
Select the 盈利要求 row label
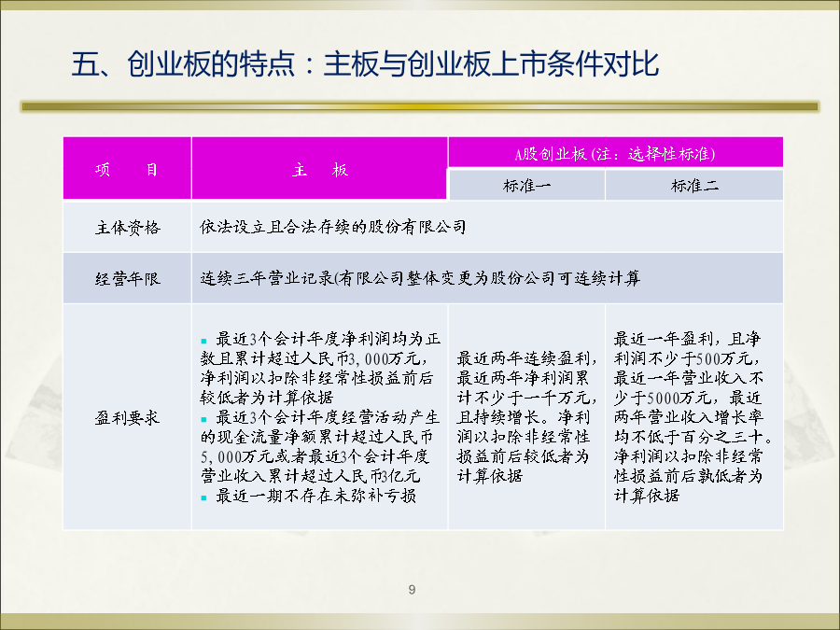click(128, 417)
